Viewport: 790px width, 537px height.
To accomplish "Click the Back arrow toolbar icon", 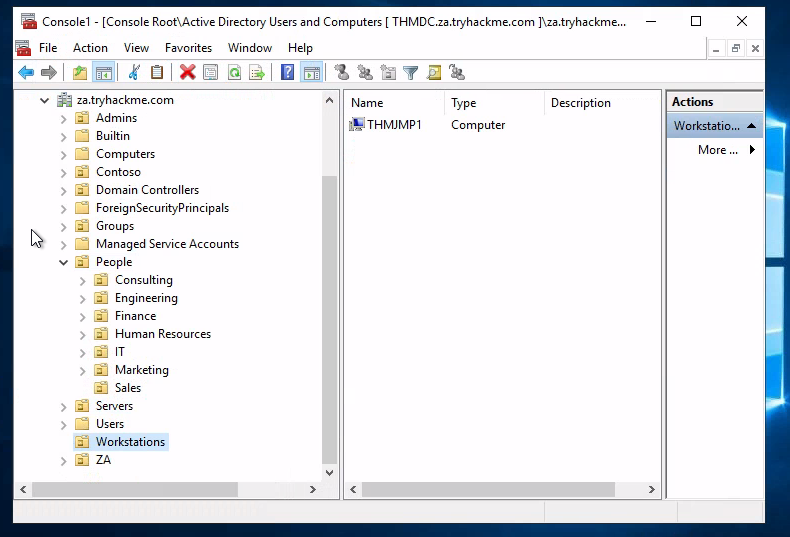I will click(x=26, y=73).
